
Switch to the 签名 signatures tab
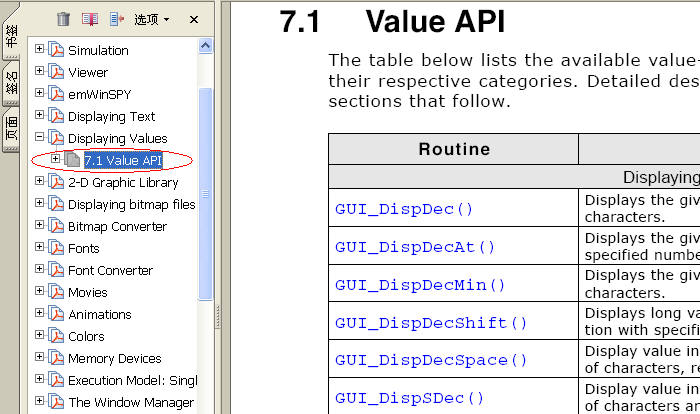(x=11, y=83)
